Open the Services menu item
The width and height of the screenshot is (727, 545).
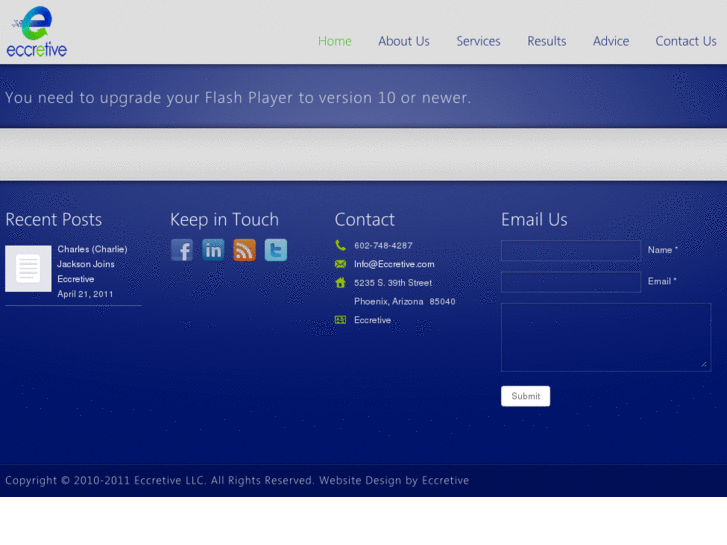(478, 41)
